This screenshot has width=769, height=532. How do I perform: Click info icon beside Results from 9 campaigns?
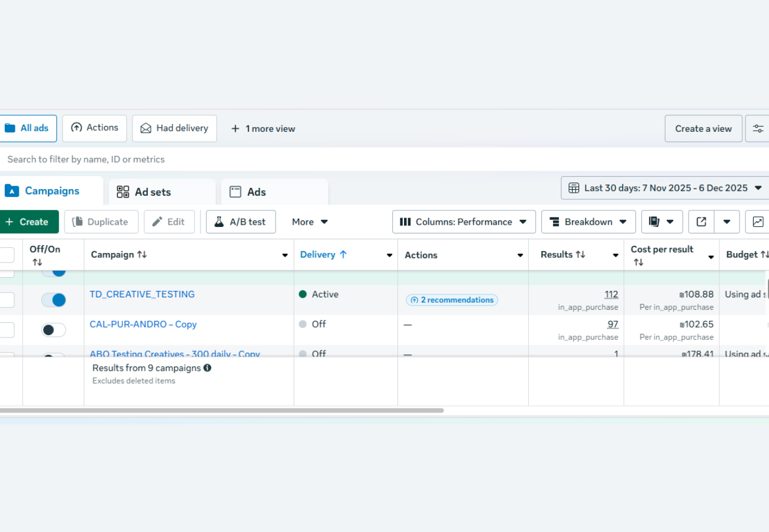coord(208,368)
